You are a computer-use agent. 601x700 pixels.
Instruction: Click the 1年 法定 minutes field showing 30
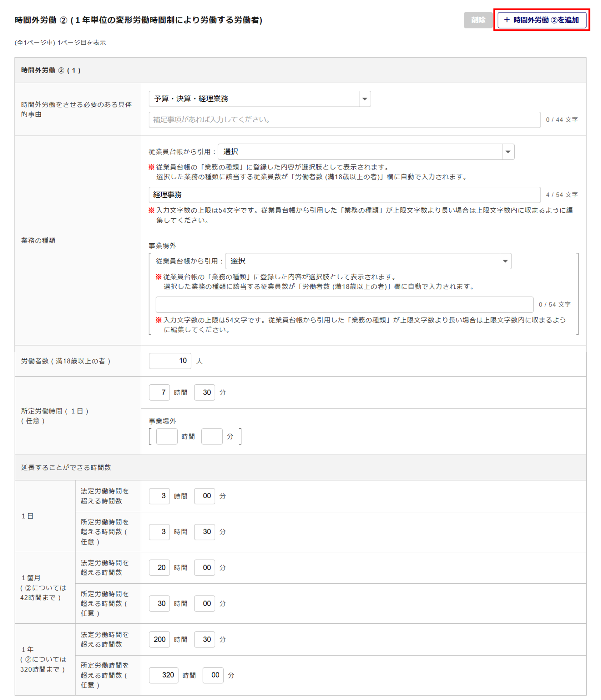tap(205, 640)
